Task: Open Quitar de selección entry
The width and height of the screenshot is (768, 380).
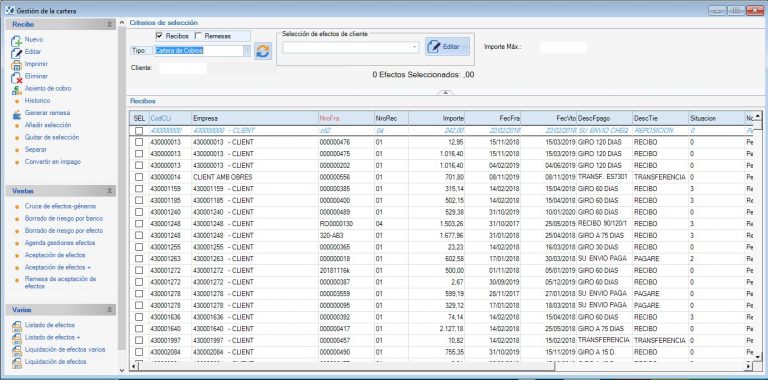Action: [52, 138]
